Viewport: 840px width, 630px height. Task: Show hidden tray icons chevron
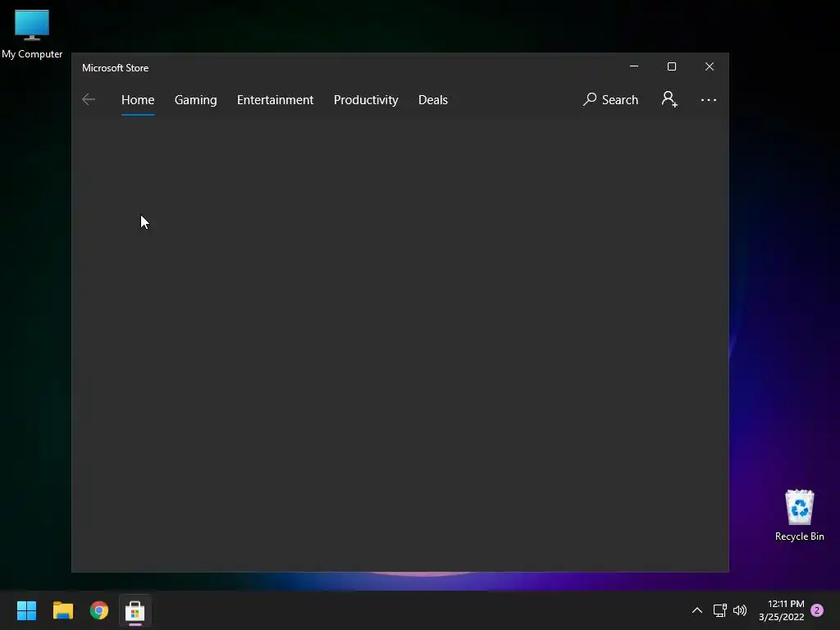click(697, 610)
